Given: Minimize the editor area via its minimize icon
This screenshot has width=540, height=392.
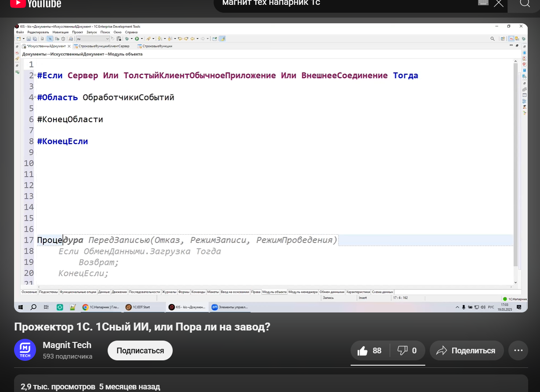Looking at the screenshot, I should pos(511,45).
